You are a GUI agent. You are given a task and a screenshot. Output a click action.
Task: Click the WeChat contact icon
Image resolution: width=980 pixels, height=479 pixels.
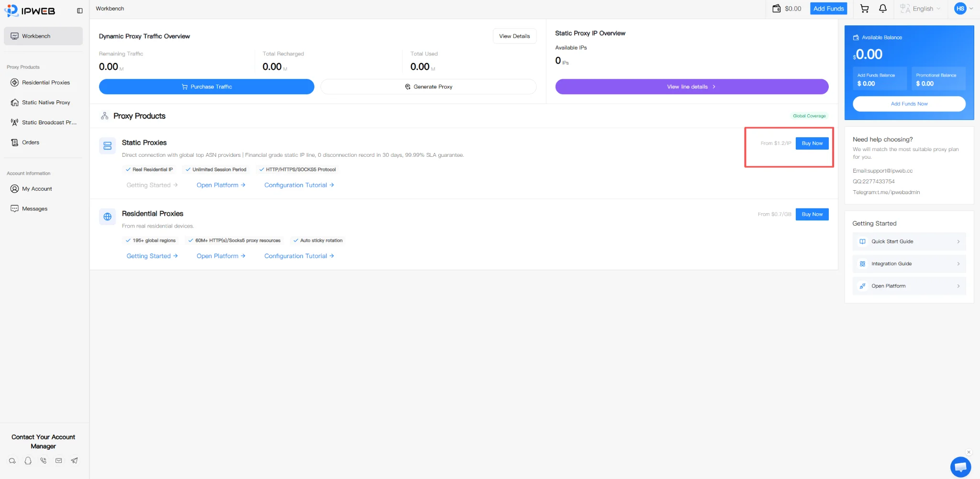12,461
